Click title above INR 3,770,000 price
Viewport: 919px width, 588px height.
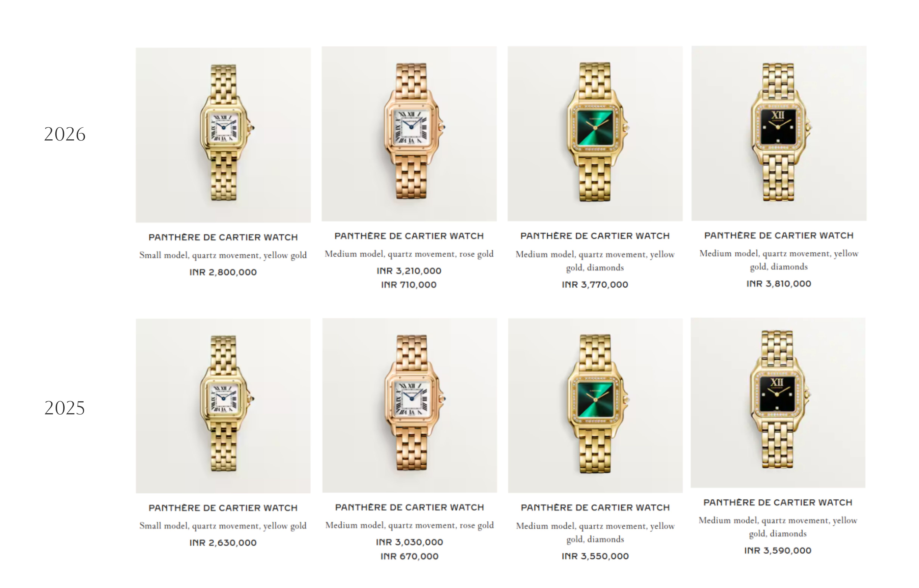(x=595, y=236)
